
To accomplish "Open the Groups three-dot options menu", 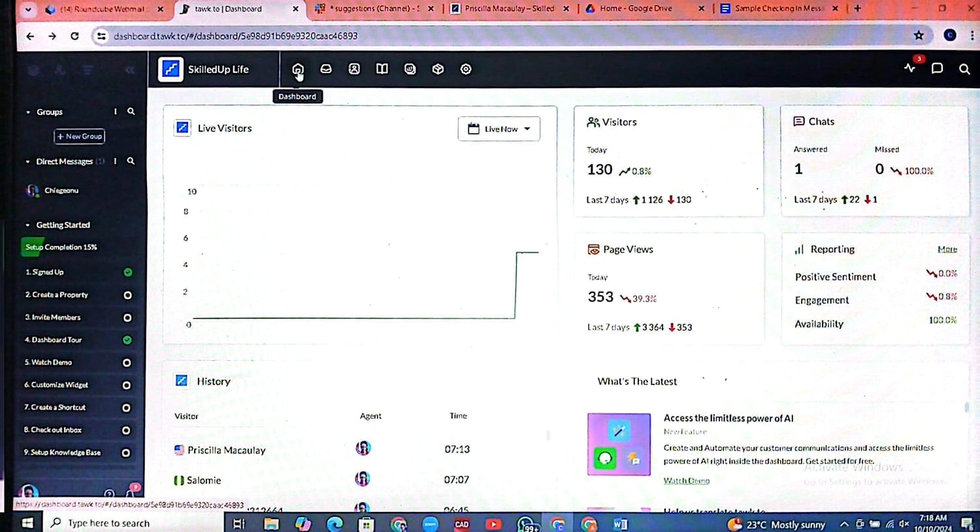I will [x=116, y=112].
